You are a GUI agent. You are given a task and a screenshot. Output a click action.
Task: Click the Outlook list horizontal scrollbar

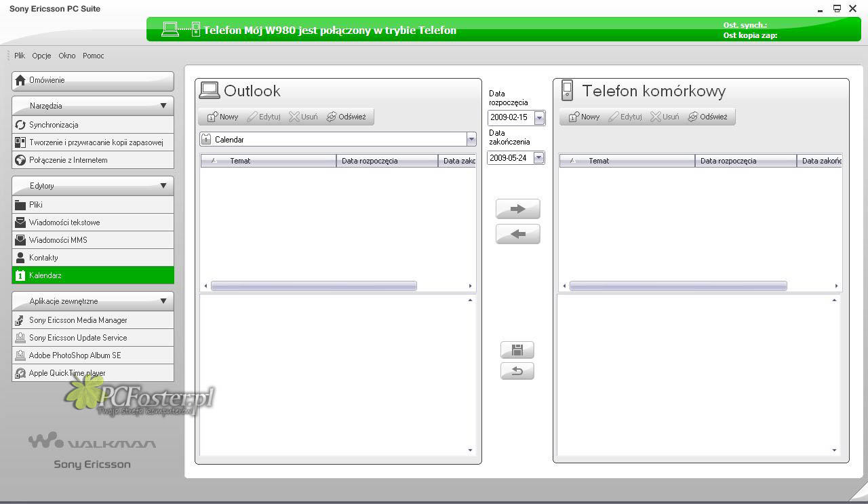(x=313, y=286)
